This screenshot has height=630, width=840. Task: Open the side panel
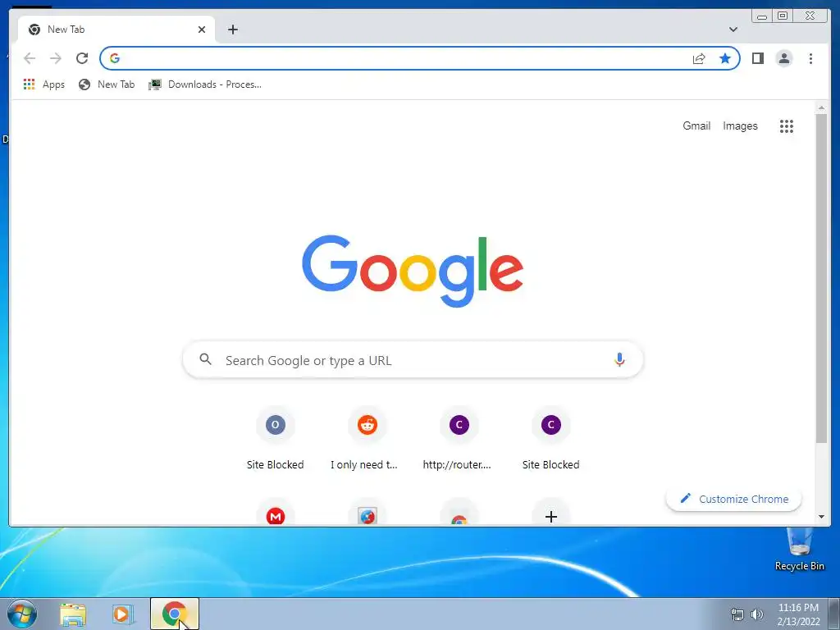[x=757, y=58]
